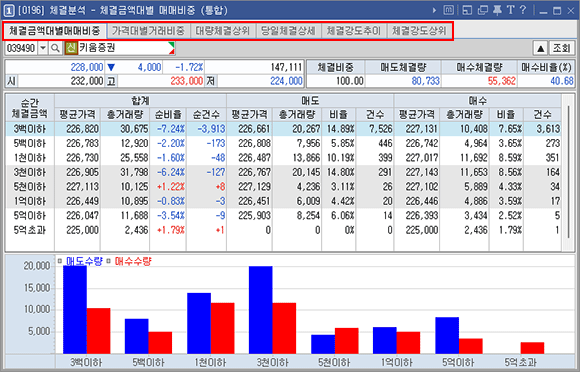The width and height of the screenshot is (580, 372).
Task: Click the 조회 query button
Action: coord(562,48)
